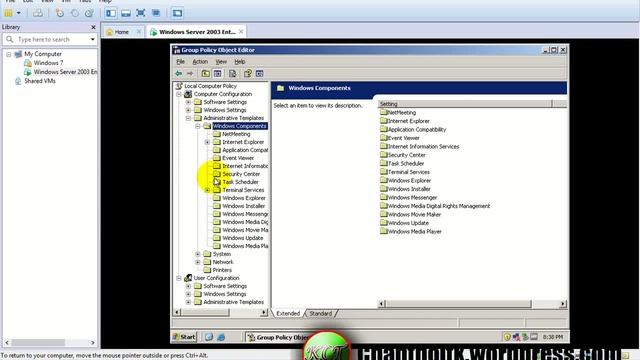The image size is (640, 360).
Task: Click Windows Media Digital Rights Management setting
Action: [x=438, y=206]
